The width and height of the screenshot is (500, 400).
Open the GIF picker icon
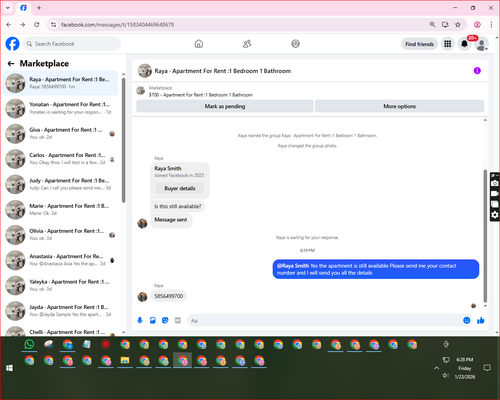coord(178,320)
